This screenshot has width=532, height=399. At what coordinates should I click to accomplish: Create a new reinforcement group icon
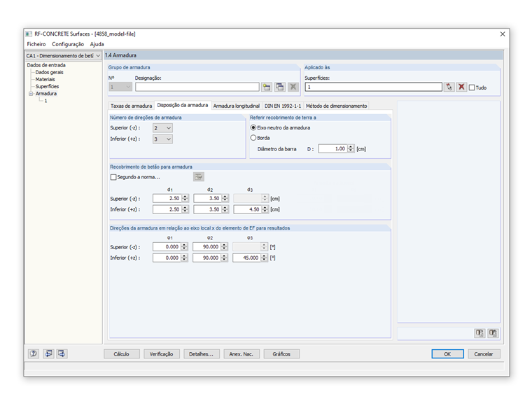(267, 87)
